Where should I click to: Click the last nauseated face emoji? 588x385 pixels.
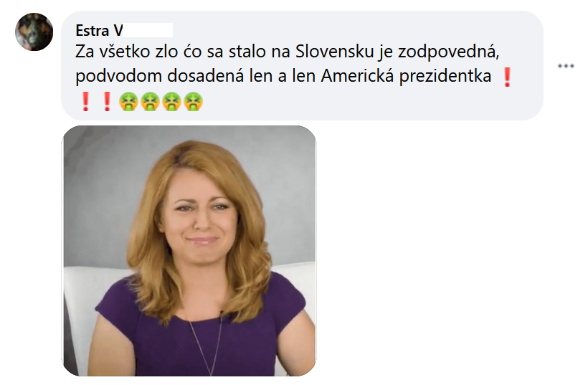193,102
